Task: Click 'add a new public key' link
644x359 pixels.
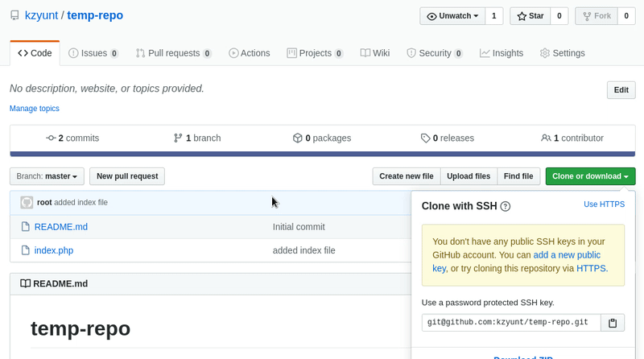Action: [x=516, y=262]
